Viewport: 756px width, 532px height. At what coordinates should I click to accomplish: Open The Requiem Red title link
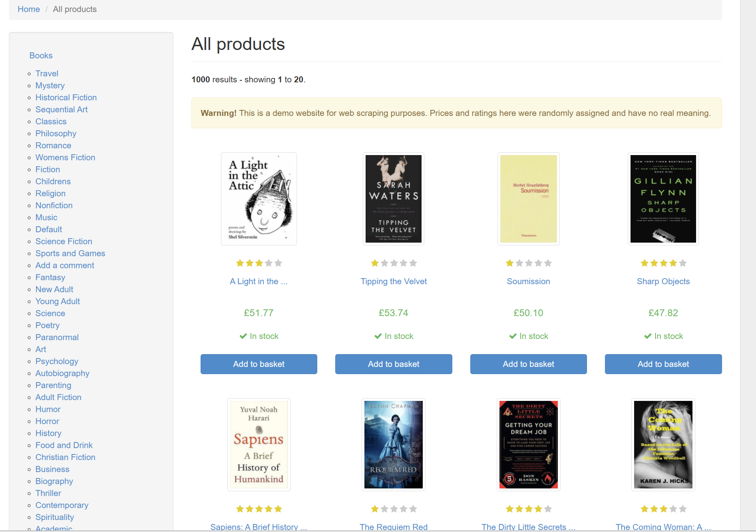(x=394, y=527)
